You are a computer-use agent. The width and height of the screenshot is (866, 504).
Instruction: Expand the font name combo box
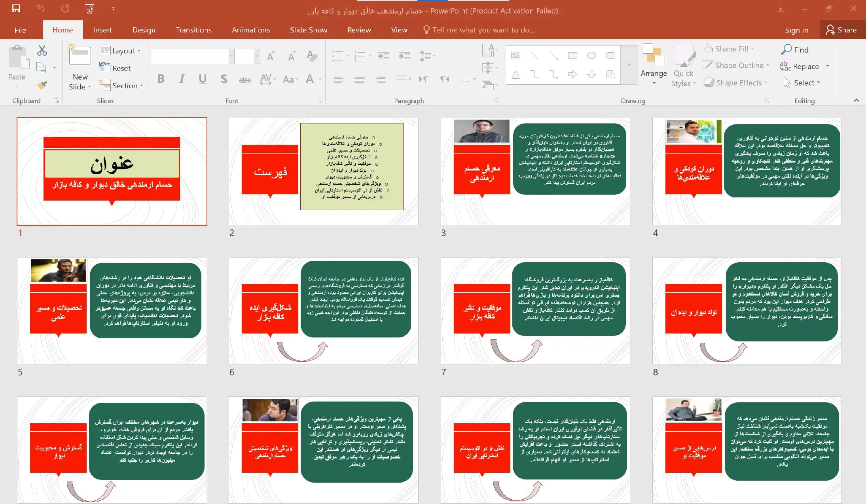(x=231, y=57)
